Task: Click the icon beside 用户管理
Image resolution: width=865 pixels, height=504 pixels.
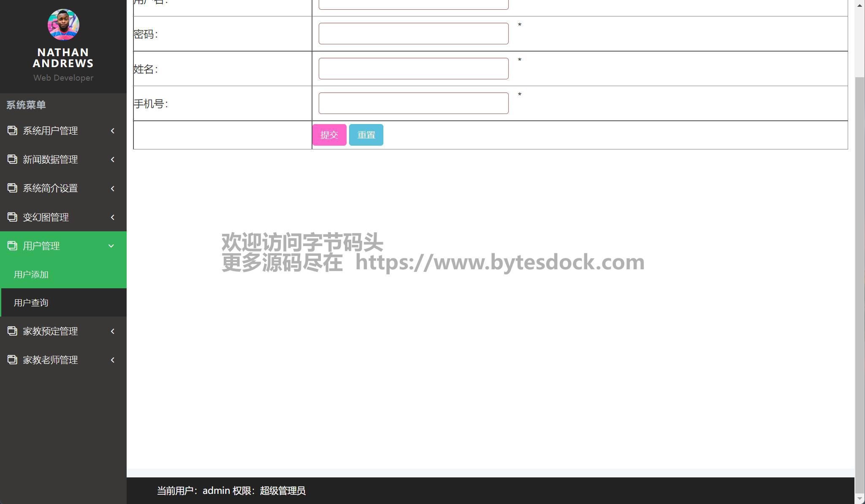Action: pyautogui.click(x=12, y=246)
